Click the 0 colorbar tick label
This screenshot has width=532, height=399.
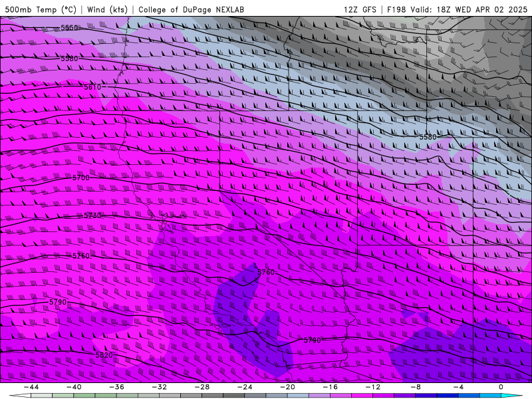501,387
